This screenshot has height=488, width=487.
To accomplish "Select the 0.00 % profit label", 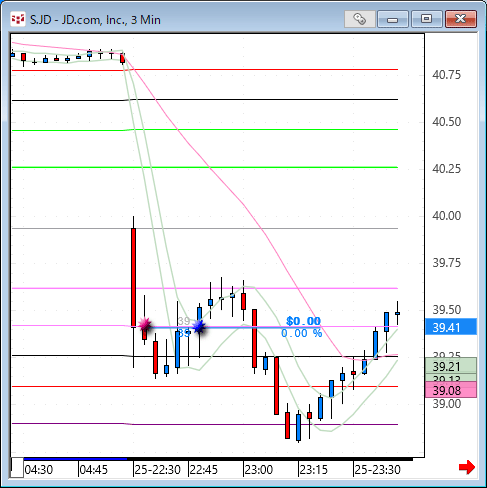I will (302, 333).
